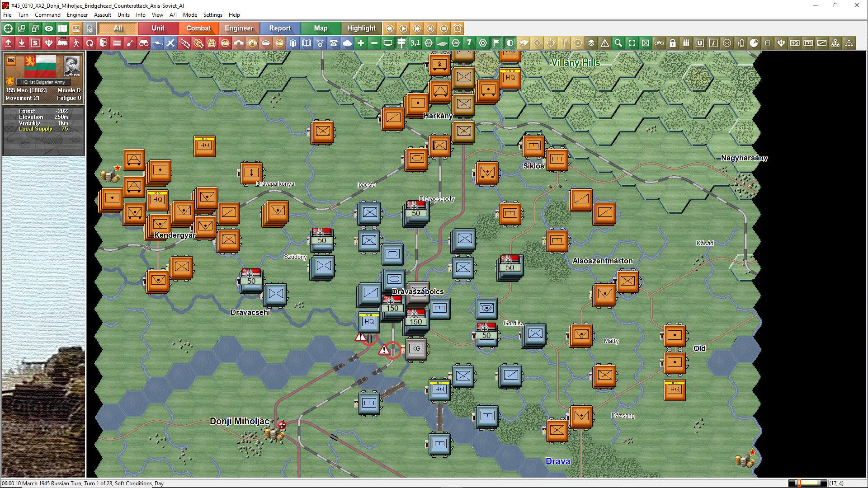Open the Assault menu
Screen dimensions: 868x488
(x=103, y=14)
